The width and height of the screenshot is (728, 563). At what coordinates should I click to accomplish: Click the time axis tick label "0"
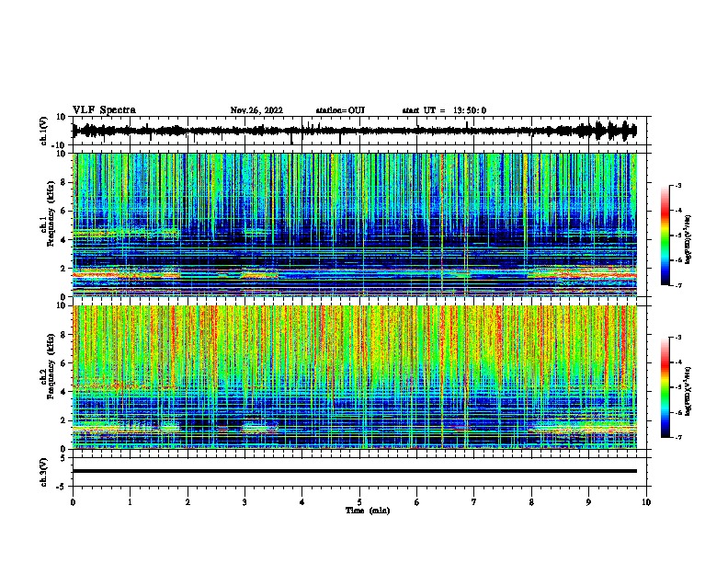(73, 502)
